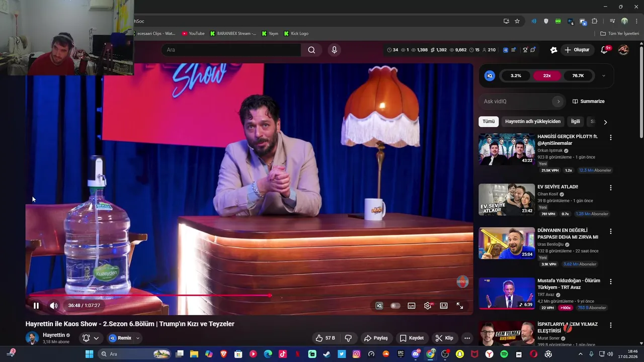
Task: Pause the video with the pause button
Action: [x=36, y=306]
